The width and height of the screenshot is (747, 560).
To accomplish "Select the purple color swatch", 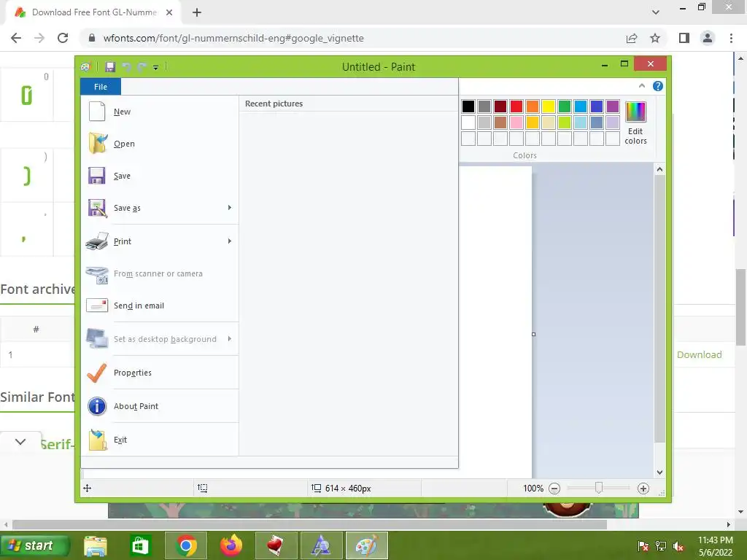I will (x=612, y=106).
